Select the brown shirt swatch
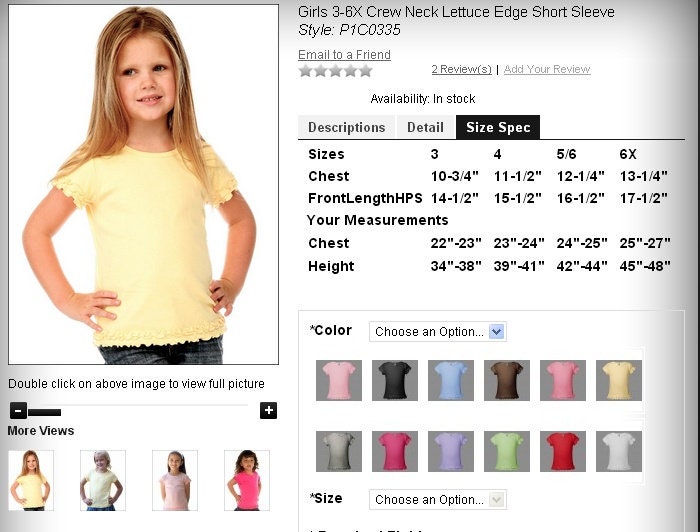700x532 pixels. 507,380
